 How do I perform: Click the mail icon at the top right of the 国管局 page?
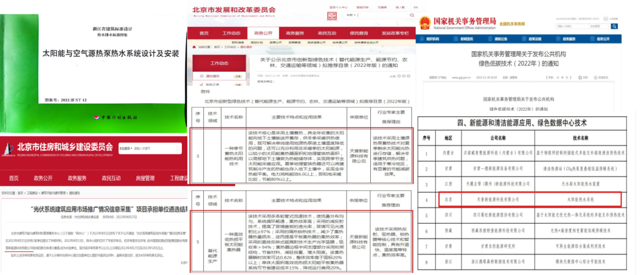[606, 19]
